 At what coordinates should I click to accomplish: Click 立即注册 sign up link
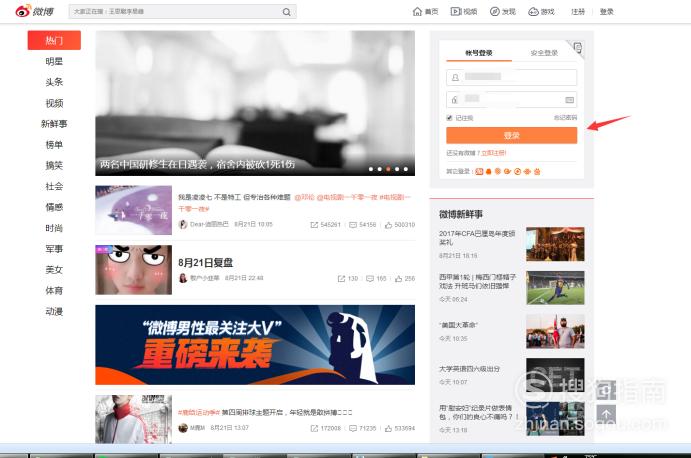(494, 153)
